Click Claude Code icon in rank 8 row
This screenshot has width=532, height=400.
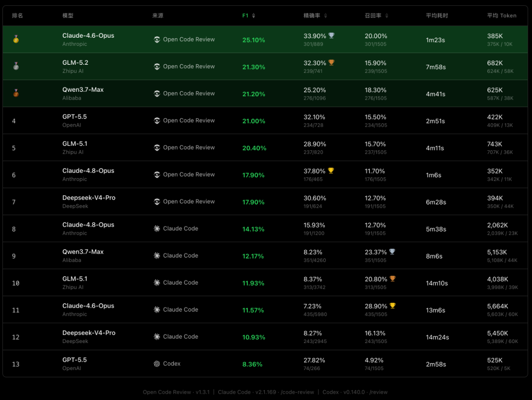157,229
